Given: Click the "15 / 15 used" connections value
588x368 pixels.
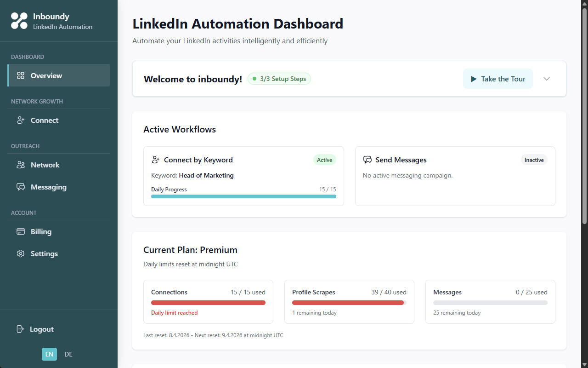Looking at the screenshot, I should pyautogui.click(x=248, y=292).
